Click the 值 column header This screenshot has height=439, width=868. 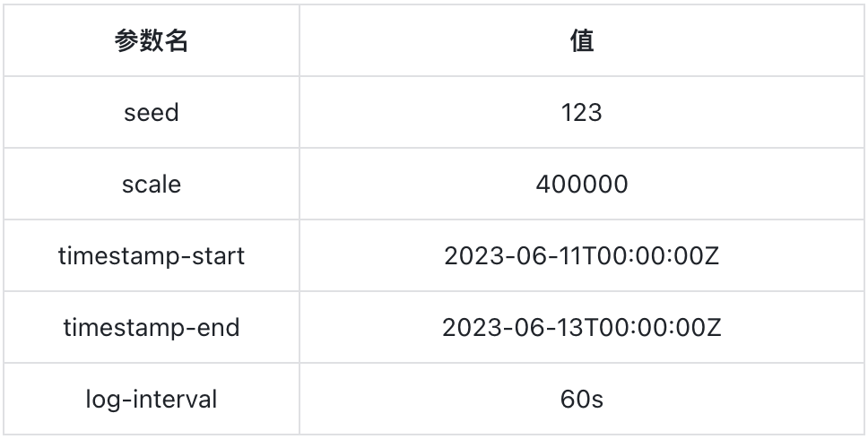(x=582, y=41)
